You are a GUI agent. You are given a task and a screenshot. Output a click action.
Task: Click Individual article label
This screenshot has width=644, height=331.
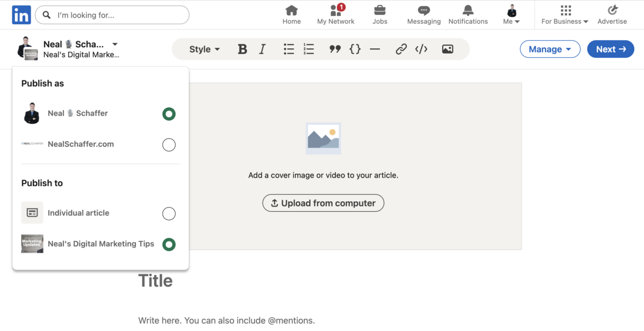pyautogui.click(x=78, y=213)
